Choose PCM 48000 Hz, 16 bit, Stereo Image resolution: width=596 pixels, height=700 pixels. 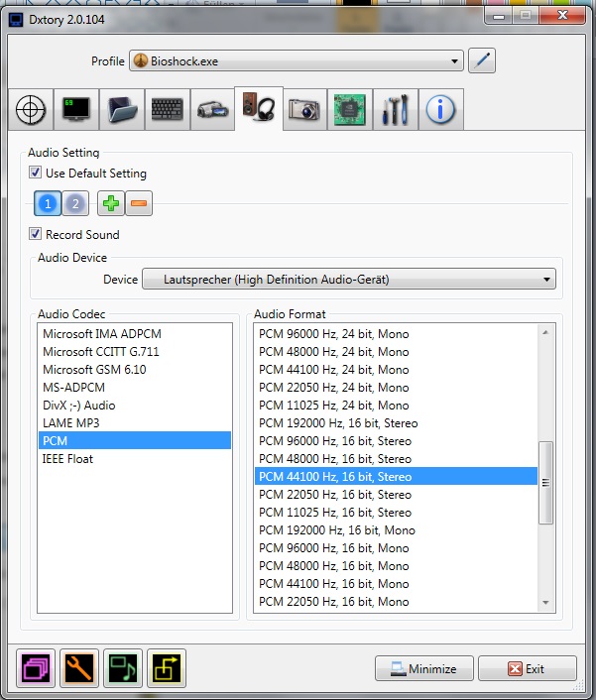[396, 459]
